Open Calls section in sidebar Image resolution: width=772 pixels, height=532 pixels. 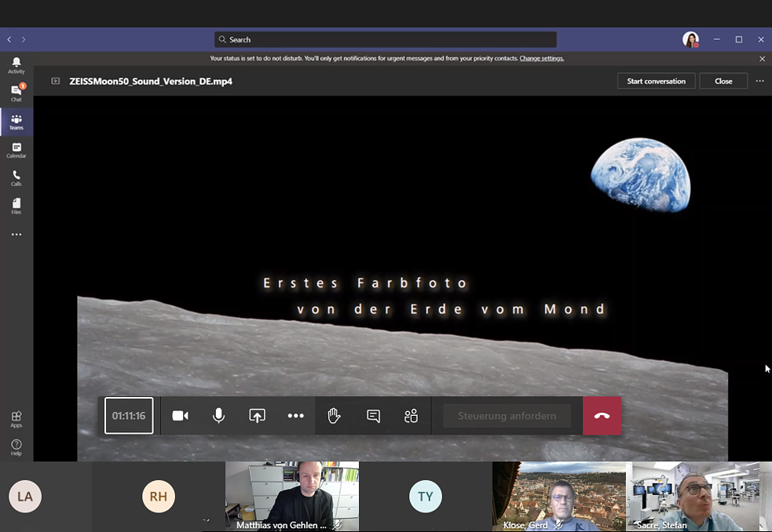(16, 177)
